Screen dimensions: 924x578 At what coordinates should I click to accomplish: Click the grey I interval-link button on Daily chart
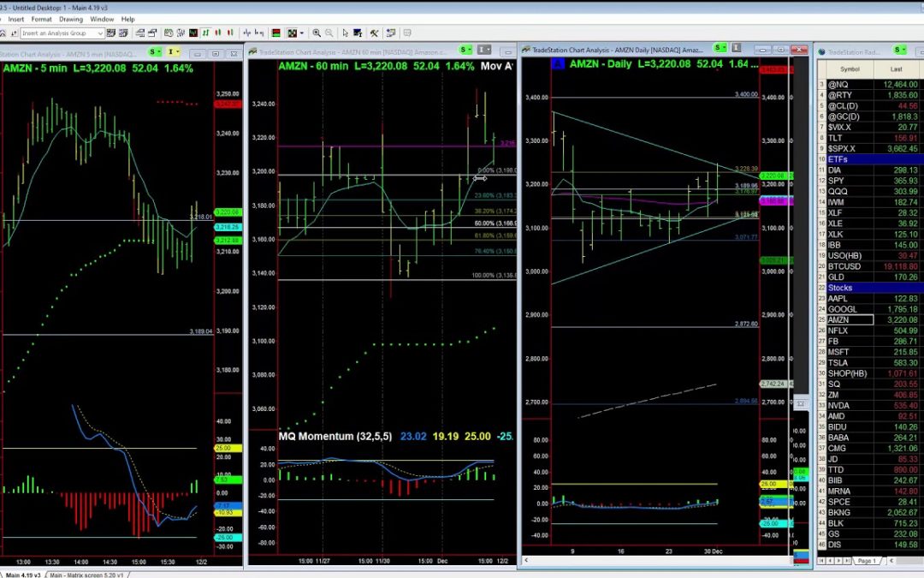tap(736, 47)
